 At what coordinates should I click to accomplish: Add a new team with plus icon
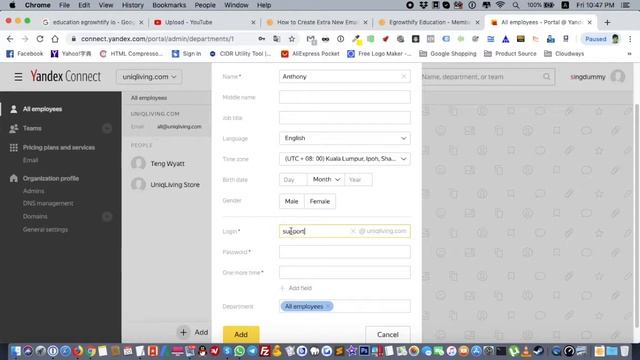pos(107,129)
